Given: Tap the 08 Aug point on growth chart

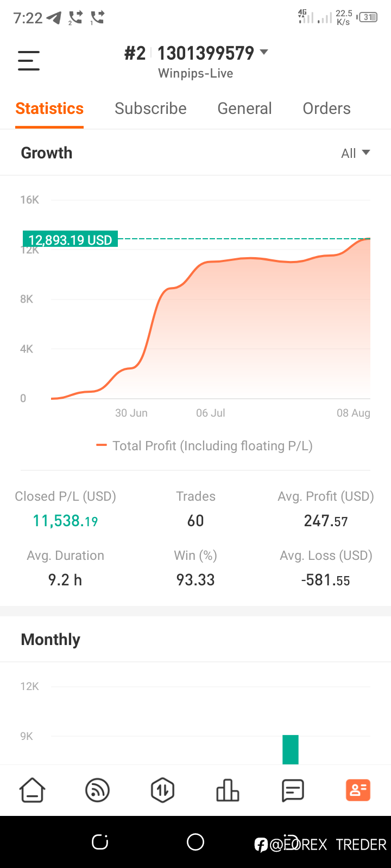Looking at the screenshot, I should point(369,239).
